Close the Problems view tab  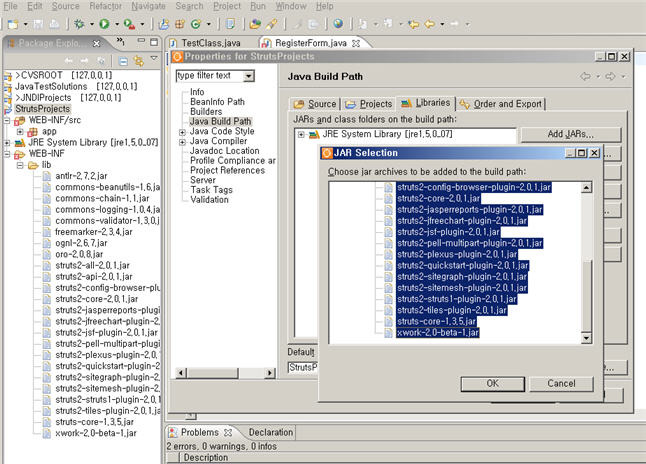pyautogui.click(x=228, y=432)
